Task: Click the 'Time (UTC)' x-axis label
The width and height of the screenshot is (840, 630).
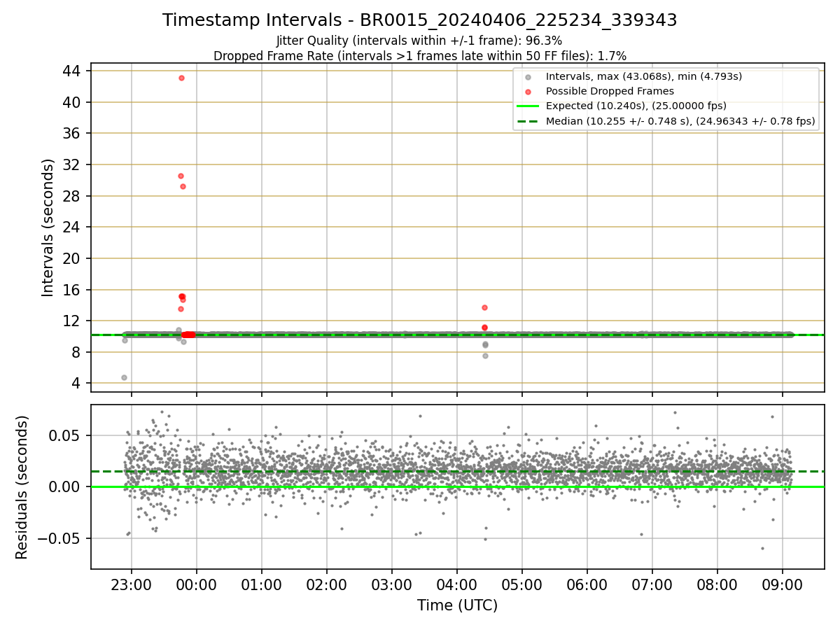Action: 457,605
